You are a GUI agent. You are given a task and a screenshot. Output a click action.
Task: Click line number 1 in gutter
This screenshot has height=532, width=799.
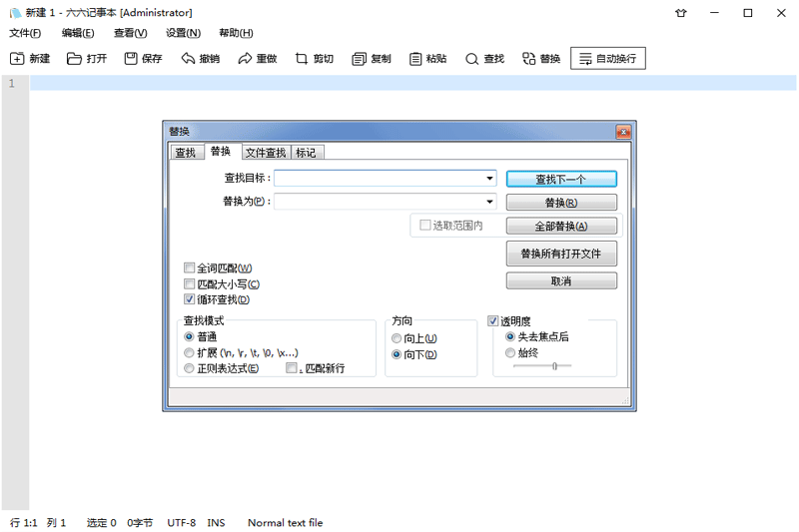tap(12, 83)
